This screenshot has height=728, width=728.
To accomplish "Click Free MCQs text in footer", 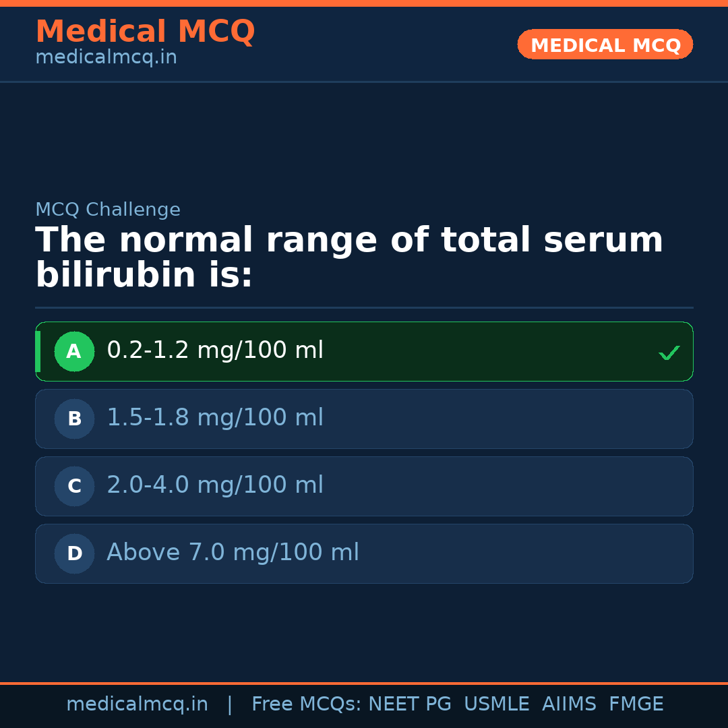I will point(307,704).
